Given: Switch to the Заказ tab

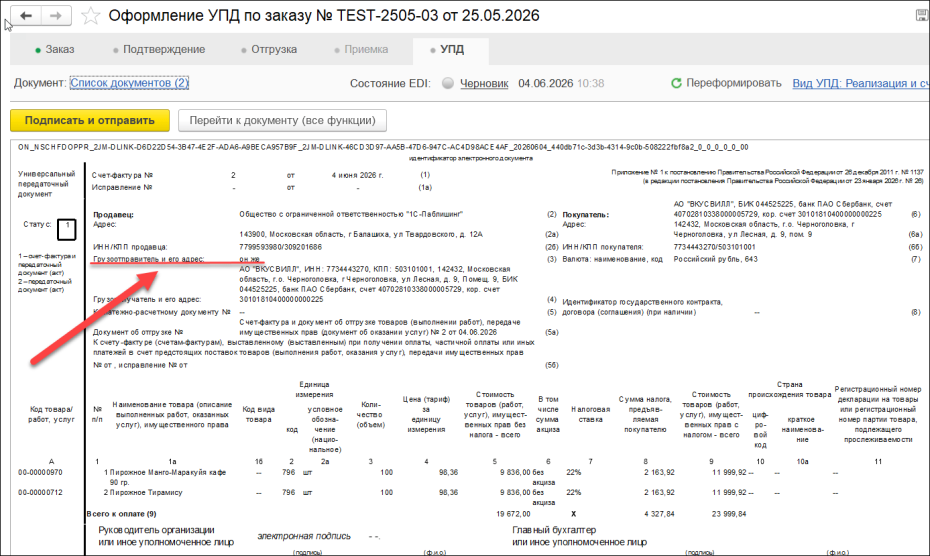Looking at the screenshot, I should coord(55,49).
